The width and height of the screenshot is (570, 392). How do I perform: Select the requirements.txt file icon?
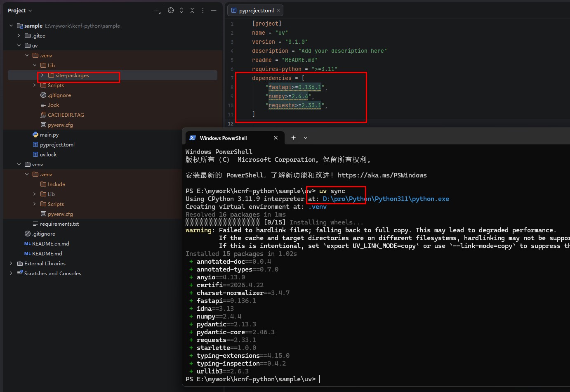pyautogui.click(x=35, y=224)
